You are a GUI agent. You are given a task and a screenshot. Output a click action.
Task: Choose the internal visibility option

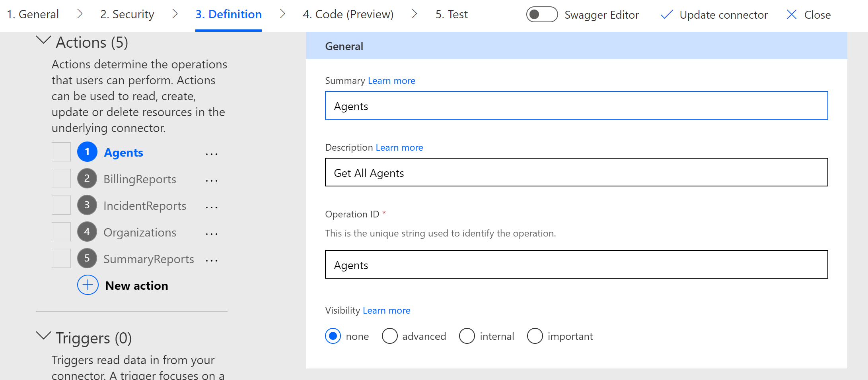pyautogui.click(x=467, y=336)
